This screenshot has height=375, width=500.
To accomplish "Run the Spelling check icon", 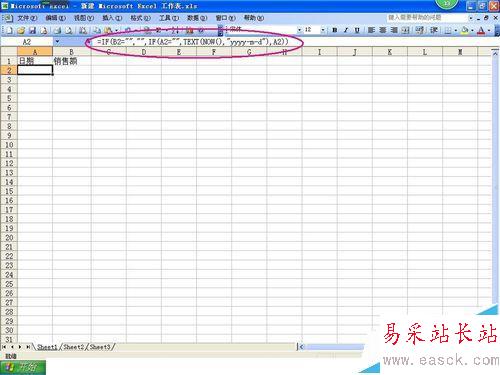I will [83, 30].
